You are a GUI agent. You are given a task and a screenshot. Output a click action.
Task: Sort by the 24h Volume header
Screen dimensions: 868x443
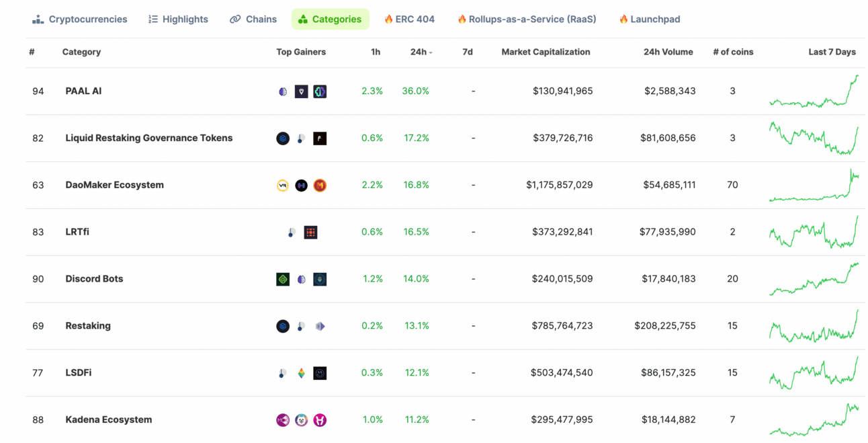click(x=668, y=52)
